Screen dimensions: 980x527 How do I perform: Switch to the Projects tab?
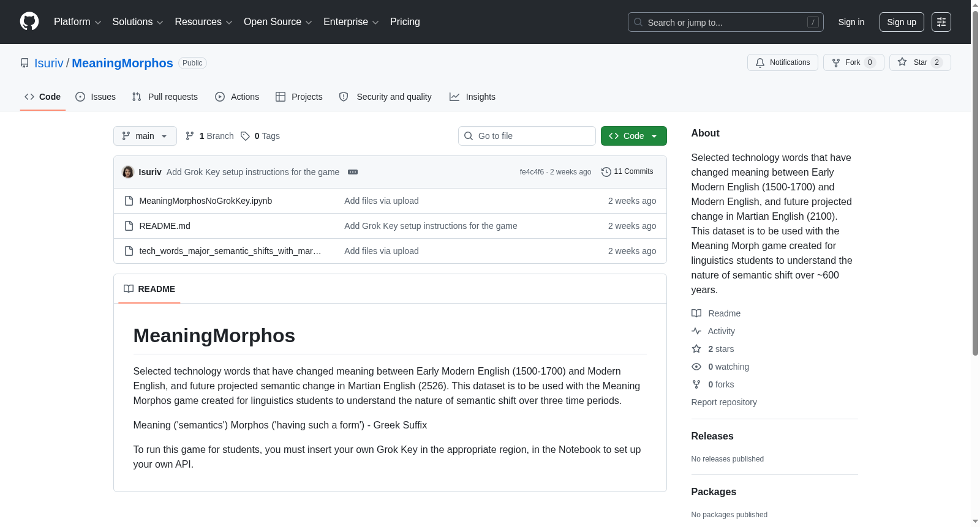pyautogui.click(x=299, y=97)
